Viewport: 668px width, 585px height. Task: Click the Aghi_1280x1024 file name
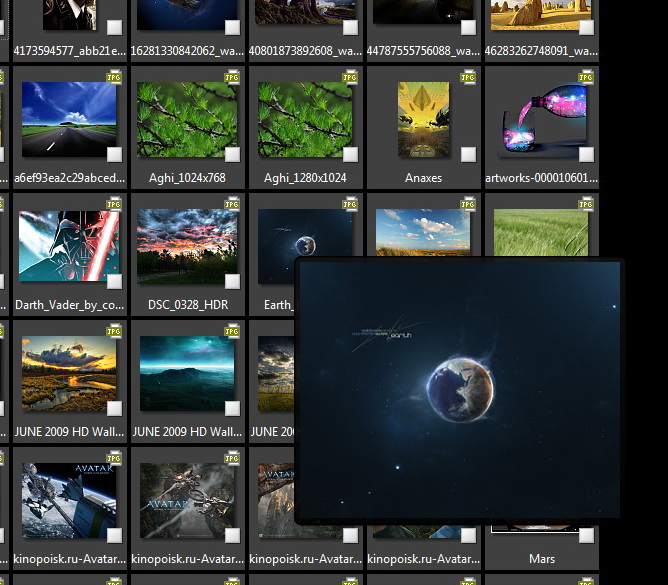click(305, 178)
